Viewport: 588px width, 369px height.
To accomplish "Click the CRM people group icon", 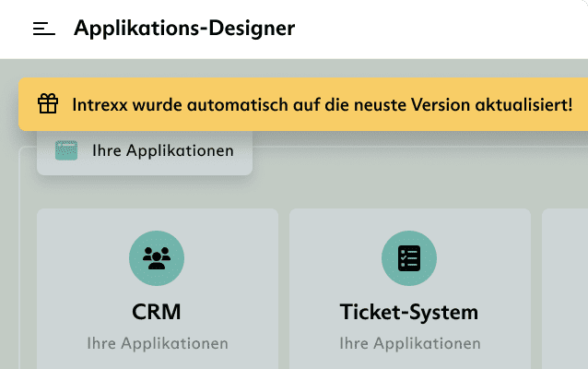I will [157, 258].
